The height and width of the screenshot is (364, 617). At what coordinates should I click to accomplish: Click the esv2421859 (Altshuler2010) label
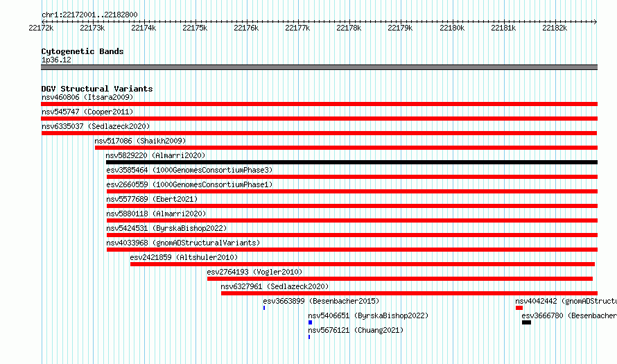pos(184,257)
